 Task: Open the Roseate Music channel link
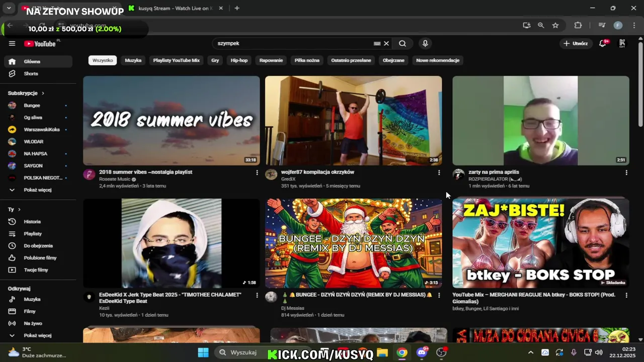pos(115,179)
